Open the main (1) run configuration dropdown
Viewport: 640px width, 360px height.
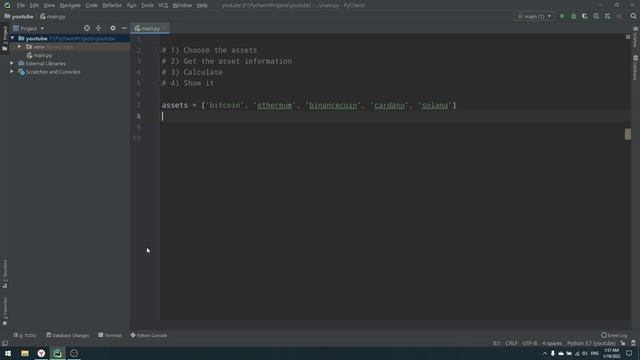click(x=534, y=16)
